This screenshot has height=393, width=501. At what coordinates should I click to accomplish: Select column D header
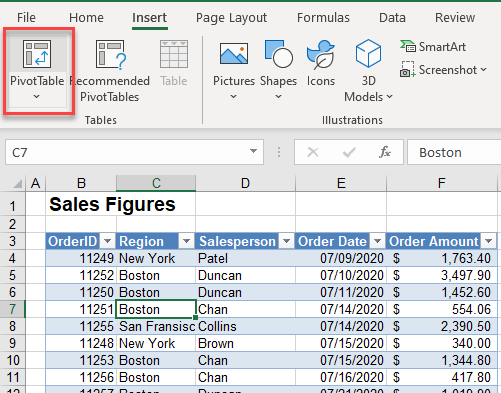(x=245, y=183)
